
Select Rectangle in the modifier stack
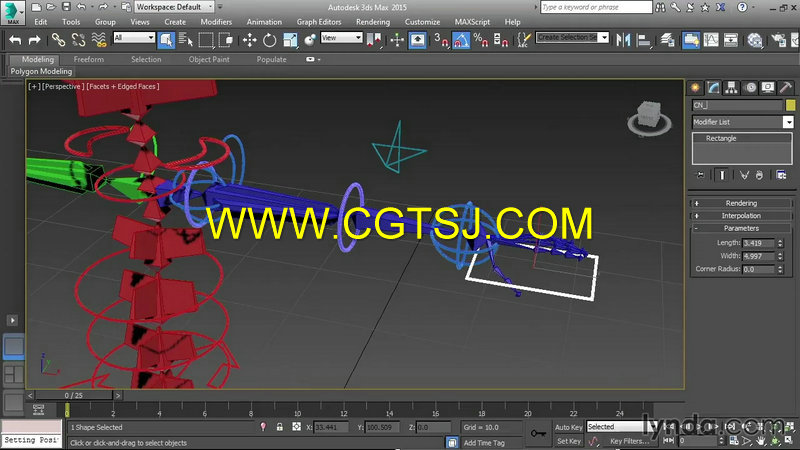pos(721,138)
